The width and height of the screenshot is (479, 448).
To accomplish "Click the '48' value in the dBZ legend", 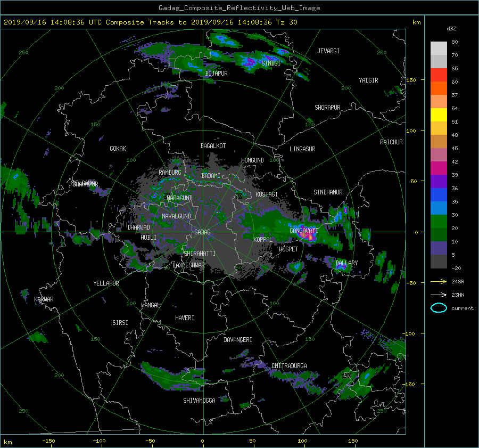I will pos(455,135).
